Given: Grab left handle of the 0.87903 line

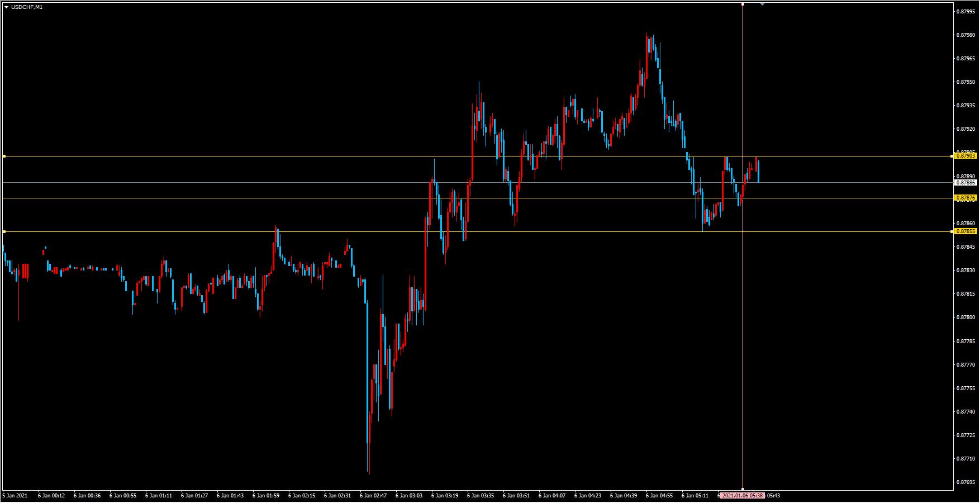Looking at the screenshot, I should click(x=4, y=156).
